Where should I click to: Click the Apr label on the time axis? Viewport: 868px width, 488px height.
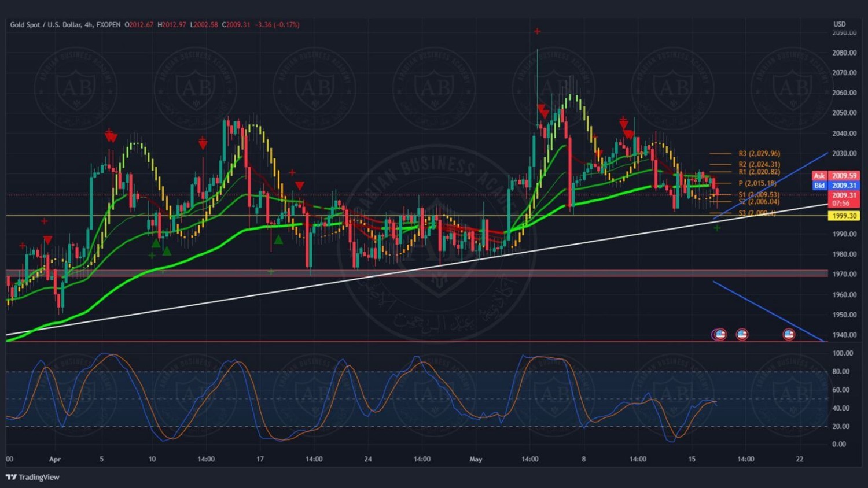55,460
